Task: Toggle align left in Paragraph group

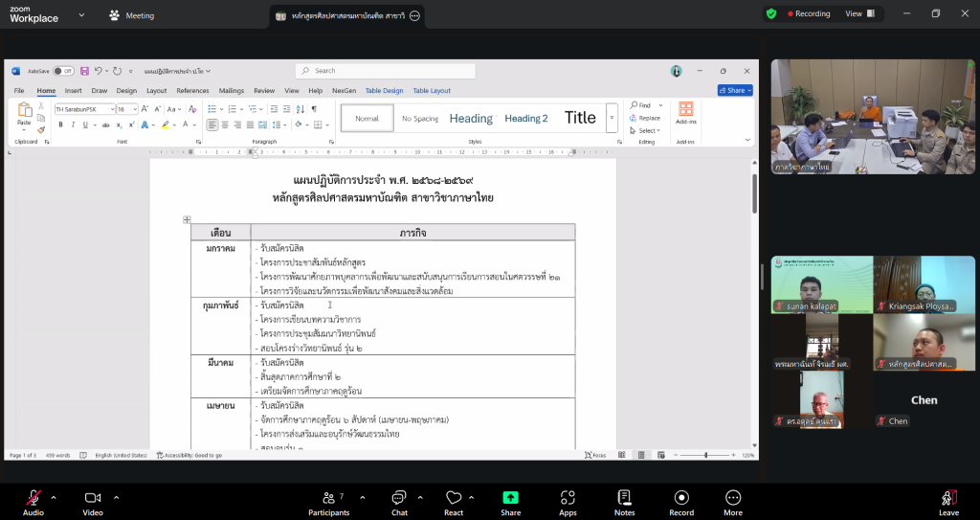Action: 212,125
